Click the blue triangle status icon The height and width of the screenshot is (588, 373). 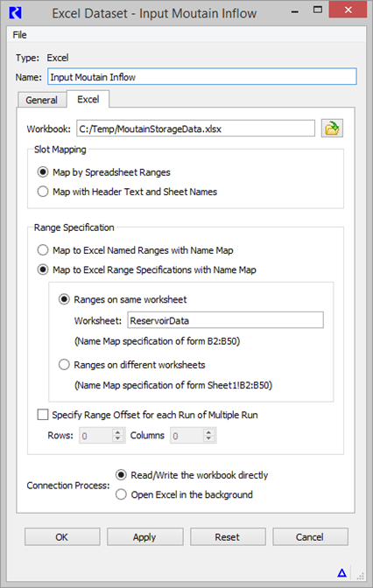click(x=341, y=572)
